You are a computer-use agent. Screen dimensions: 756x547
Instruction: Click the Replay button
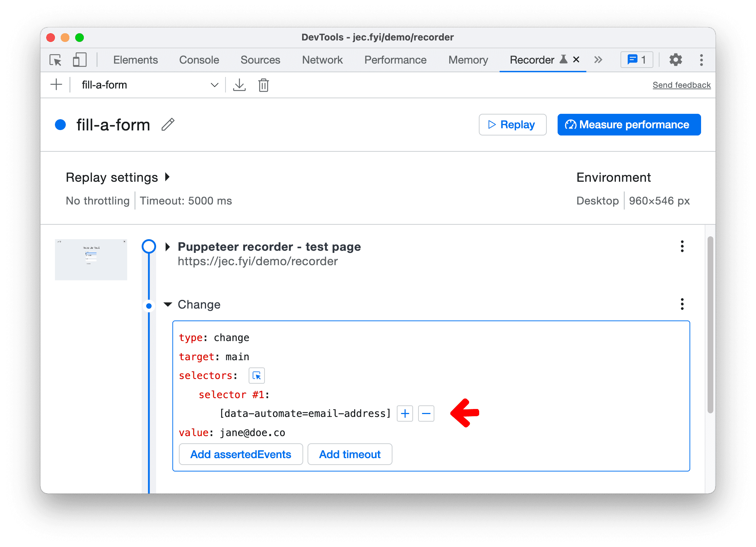512,124
